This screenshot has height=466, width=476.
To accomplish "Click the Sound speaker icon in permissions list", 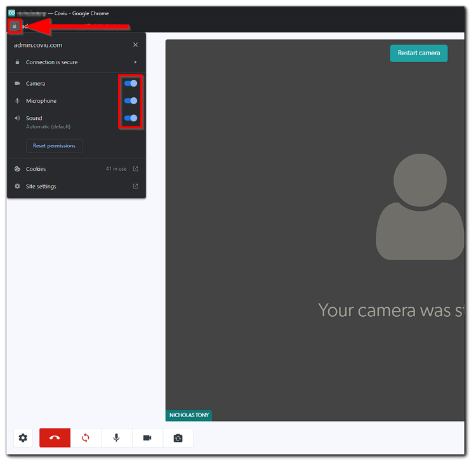I will tap(17, 118).
